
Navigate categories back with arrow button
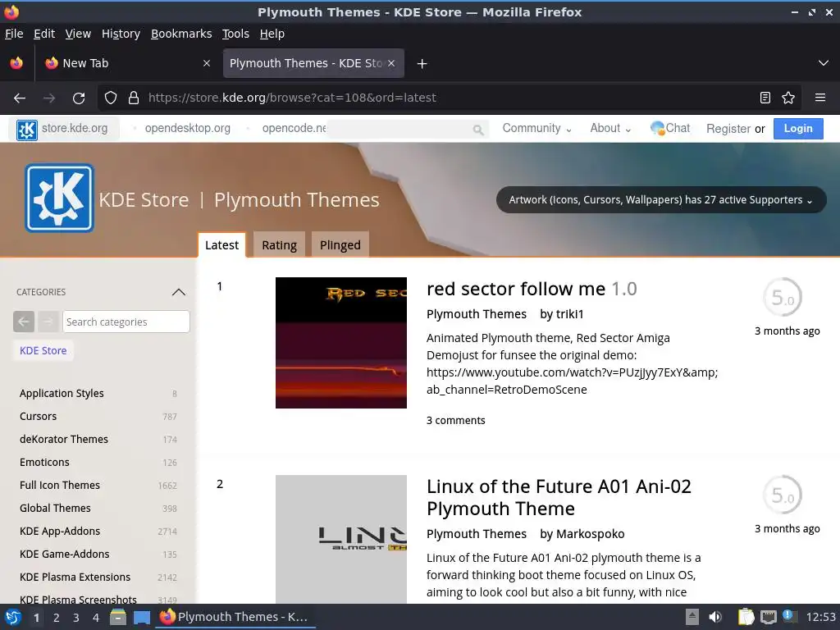pyautogui.click(x=24, y=322)
